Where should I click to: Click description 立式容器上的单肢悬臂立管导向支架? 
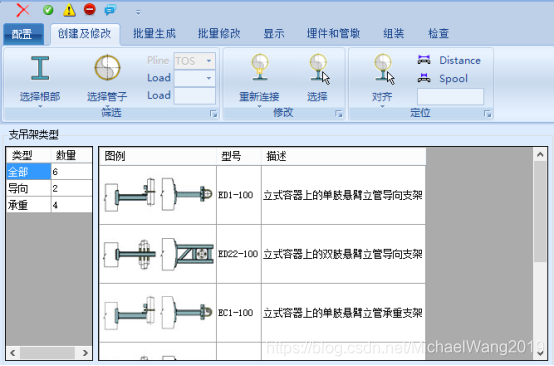pos(343,195)
